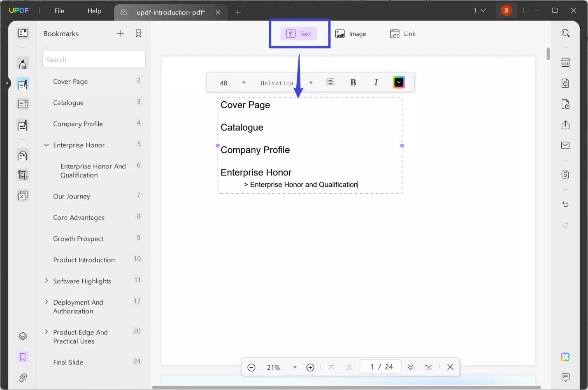Go to Catalogue bookmark
This screenshot has width=588, height=390.
tap(68, 103)
